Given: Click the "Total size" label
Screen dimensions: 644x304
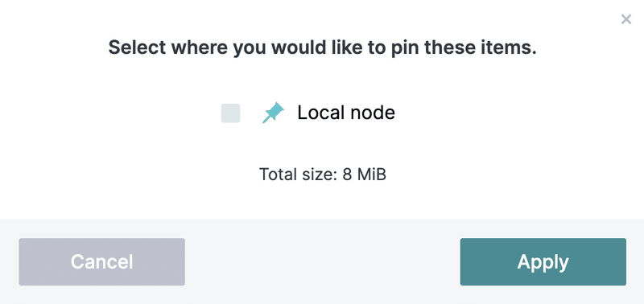Looking at the screenshot, I should tap(297, 175).
